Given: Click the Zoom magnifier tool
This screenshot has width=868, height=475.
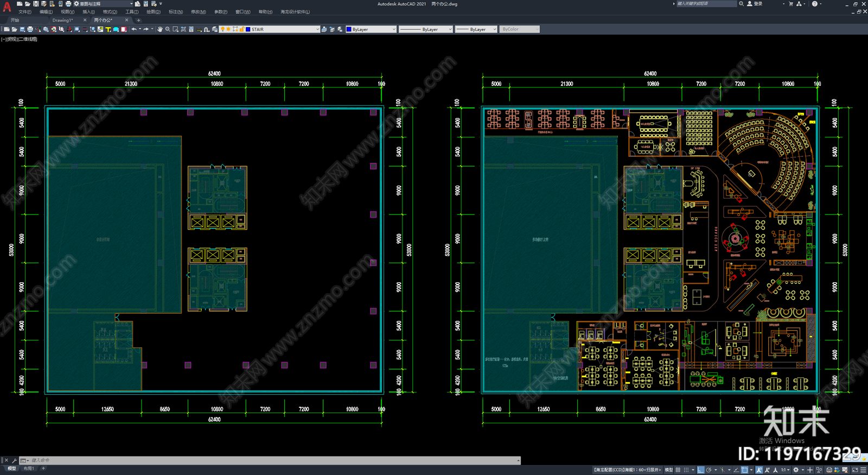Looking at the screenshot, I should tap(168, 29).
